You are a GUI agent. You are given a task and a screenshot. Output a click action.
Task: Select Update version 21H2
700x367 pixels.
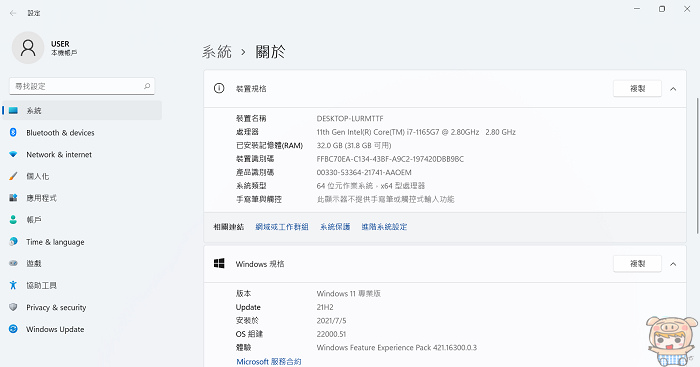click(x=325, y=307)
